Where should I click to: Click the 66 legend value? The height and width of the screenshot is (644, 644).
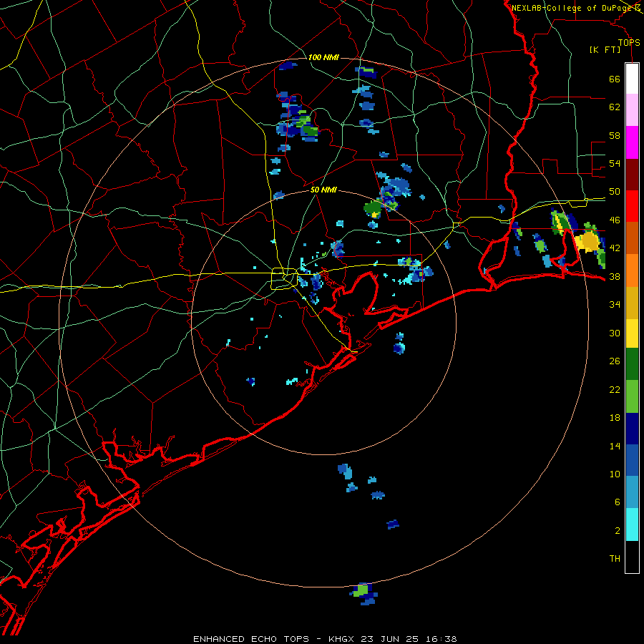click(x=615, y=79)
